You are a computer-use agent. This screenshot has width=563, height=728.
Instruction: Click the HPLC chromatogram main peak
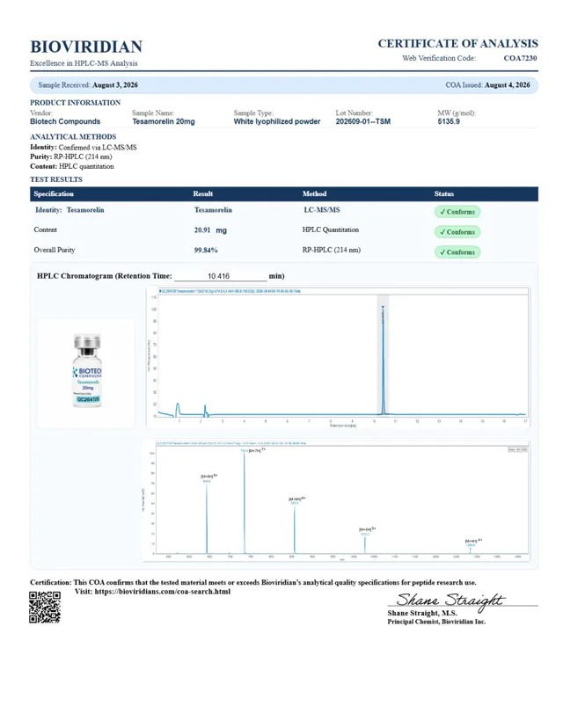384,360
